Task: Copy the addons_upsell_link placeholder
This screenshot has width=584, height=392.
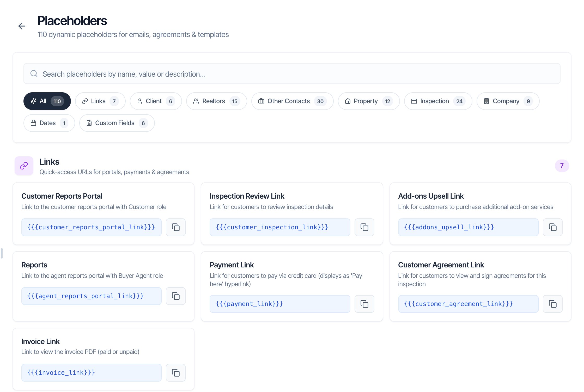Action: [x=552, y=227]
